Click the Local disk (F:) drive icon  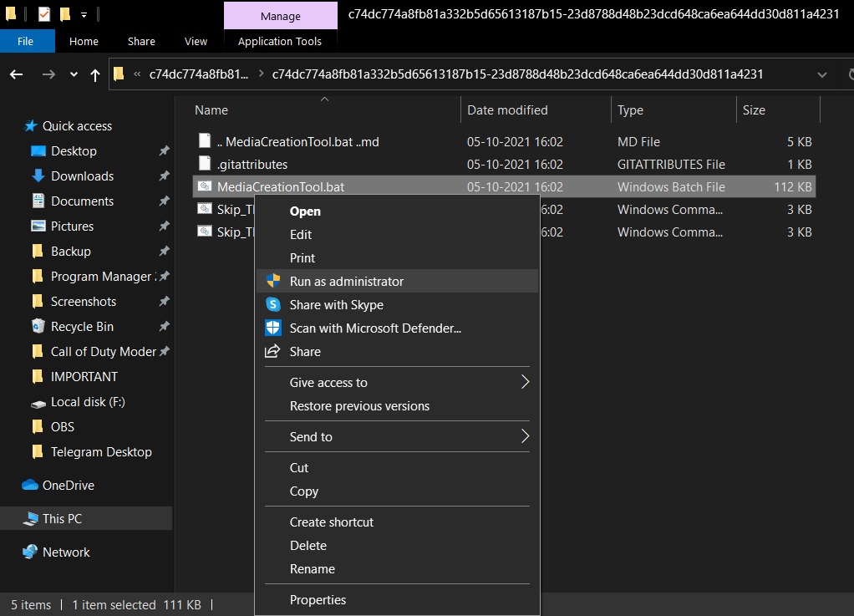38,404
